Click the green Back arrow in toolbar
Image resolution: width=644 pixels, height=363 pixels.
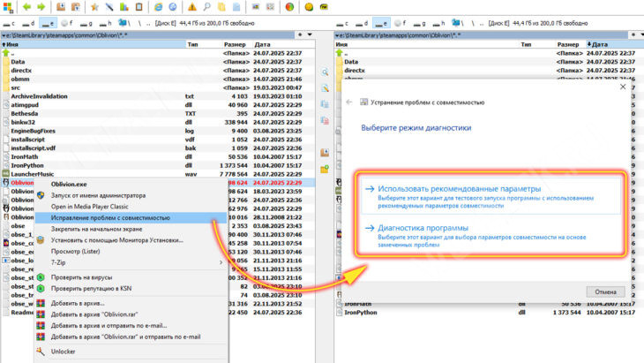coord(27,6)
